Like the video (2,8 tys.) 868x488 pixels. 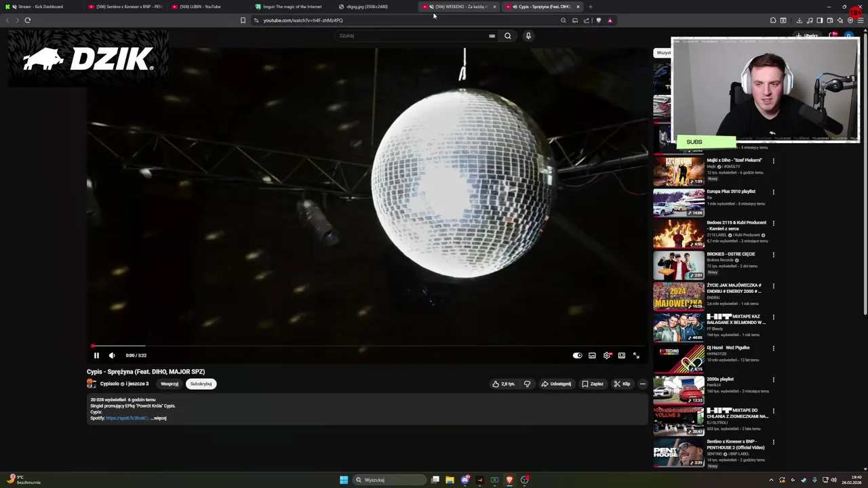point(503,384)
